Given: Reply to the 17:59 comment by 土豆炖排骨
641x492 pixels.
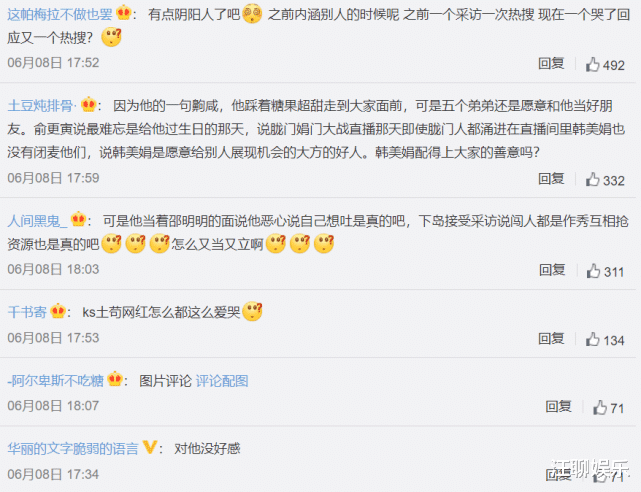Looking at the screenshot, I should tap(551, 179).
